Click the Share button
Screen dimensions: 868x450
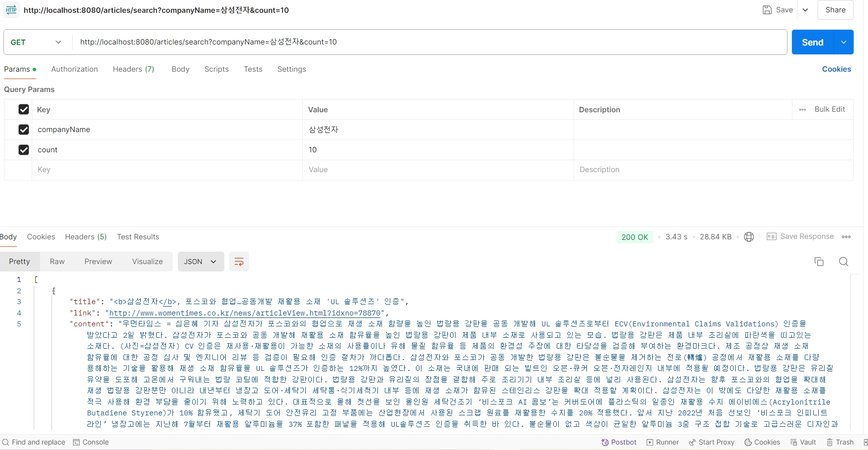tap(835, 10)
